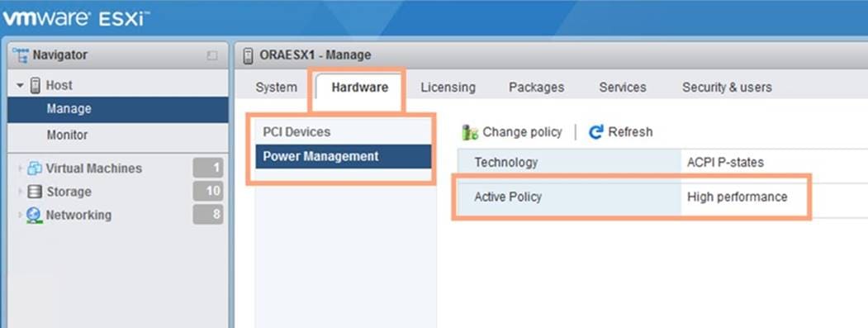Expand the Virtual Machines tree node
Image resolution: width=868 pixels, height=328 pixels.
[x=21, y=168]
